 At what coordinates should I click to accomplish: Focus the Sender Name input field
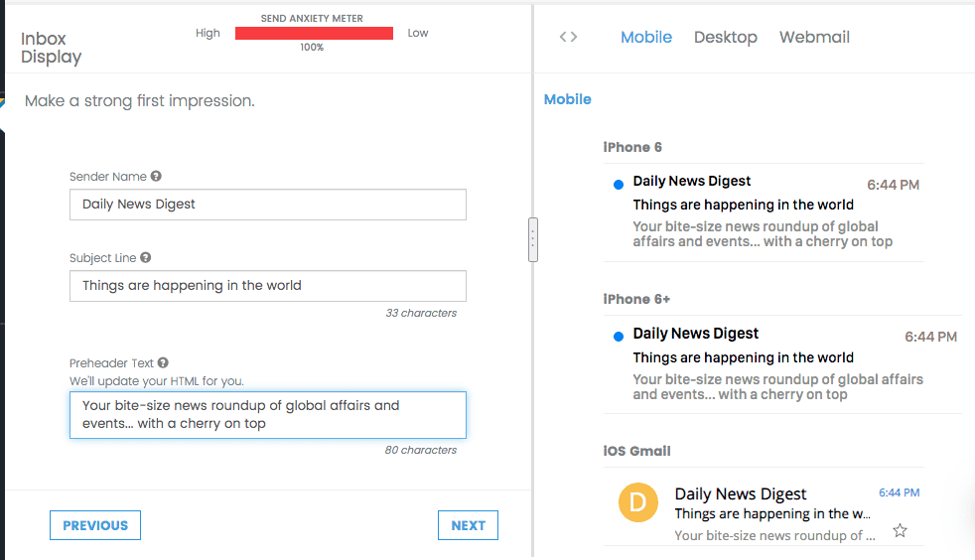tap(267, 205)
